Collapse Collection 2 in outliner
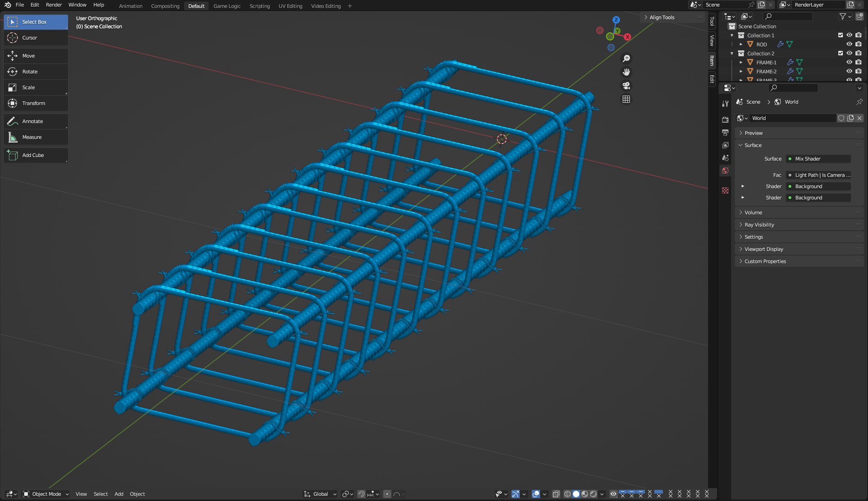 point(732,53)
